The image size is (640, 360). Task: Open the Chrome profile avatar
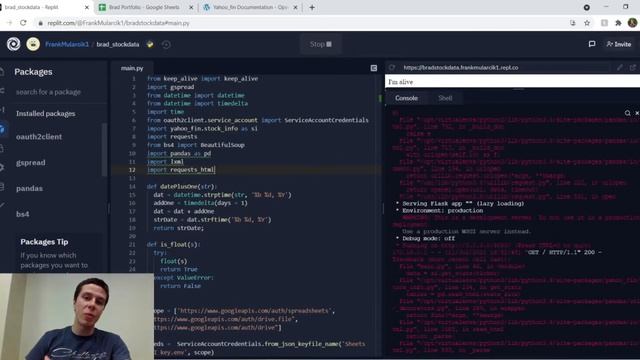click(632, 23)
